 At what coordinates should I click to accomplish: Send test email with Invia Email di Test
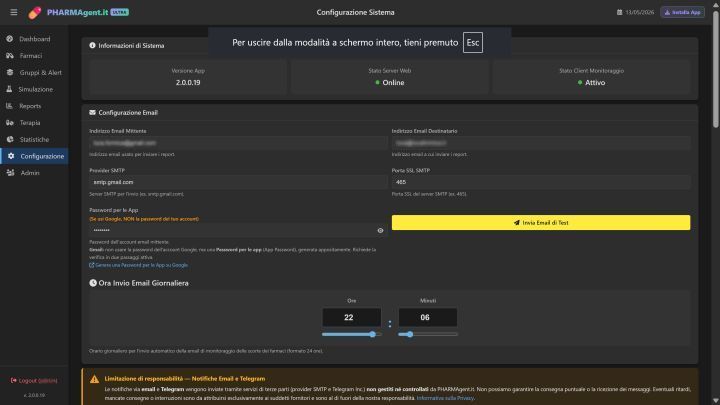(540, 223)
